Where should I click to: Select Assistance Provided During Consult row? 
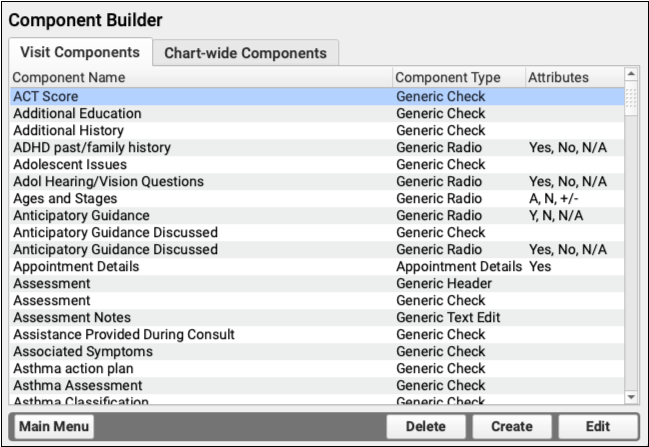tap(200, 335)
